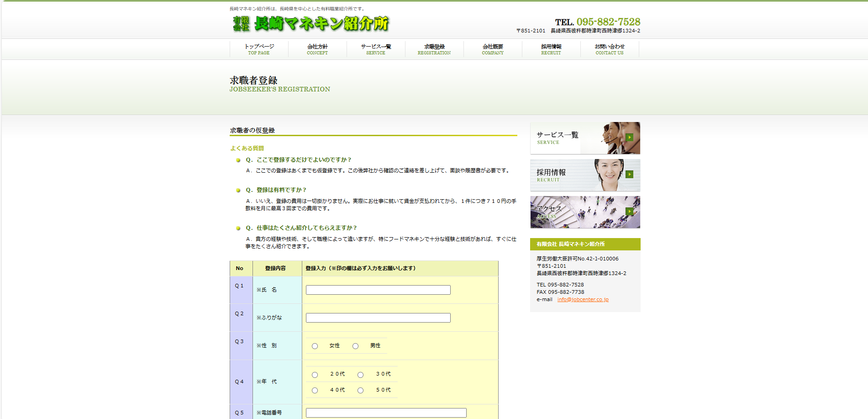The height and width of the screenshot is (419, 868).
Task: Choose the 20代 age radio button
Action: click(x=315, y=375)
